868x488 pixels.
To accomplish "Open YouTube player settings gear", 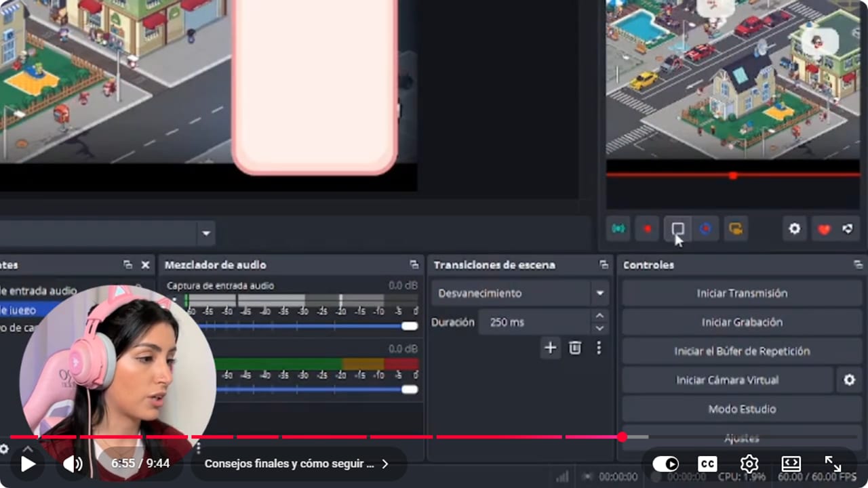I will (x=749, y=464).
